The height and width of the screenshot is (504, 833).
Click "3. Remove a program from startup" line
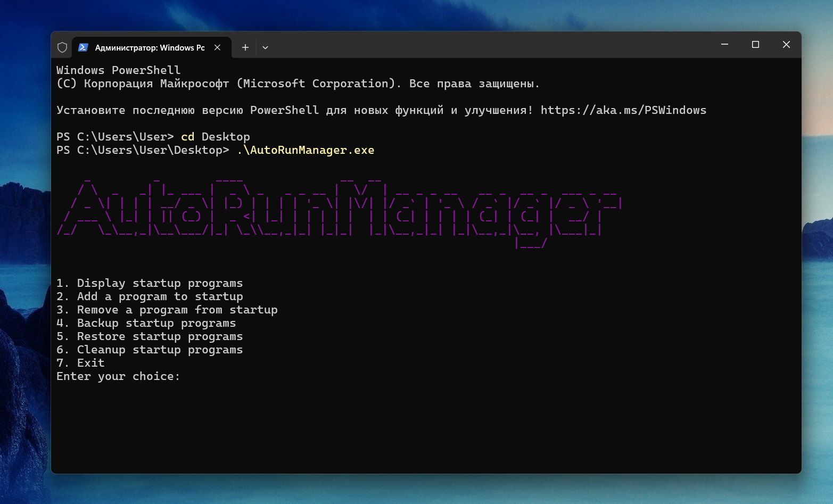coord(167,310)
